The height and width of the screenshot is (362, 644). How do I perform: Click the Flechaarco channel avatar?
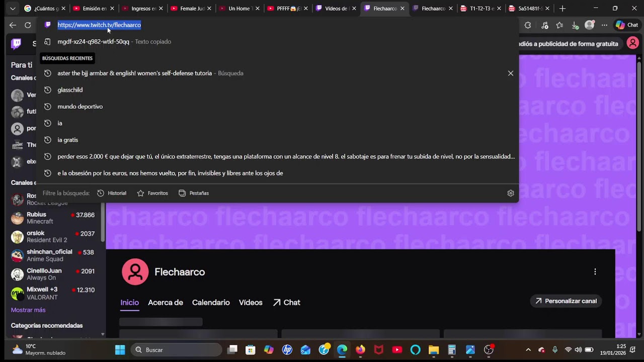pyautogui.click(x=135, y=272)
